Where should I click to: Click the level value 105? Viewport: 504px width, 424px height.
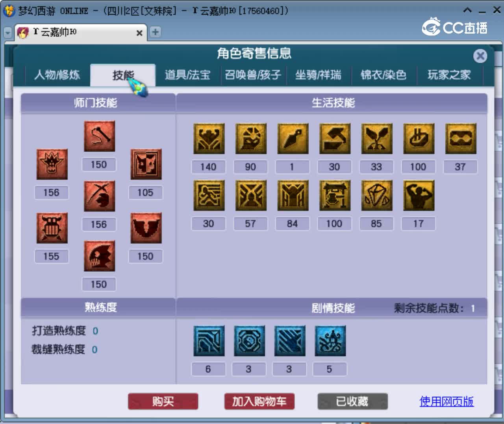point(145,193)
